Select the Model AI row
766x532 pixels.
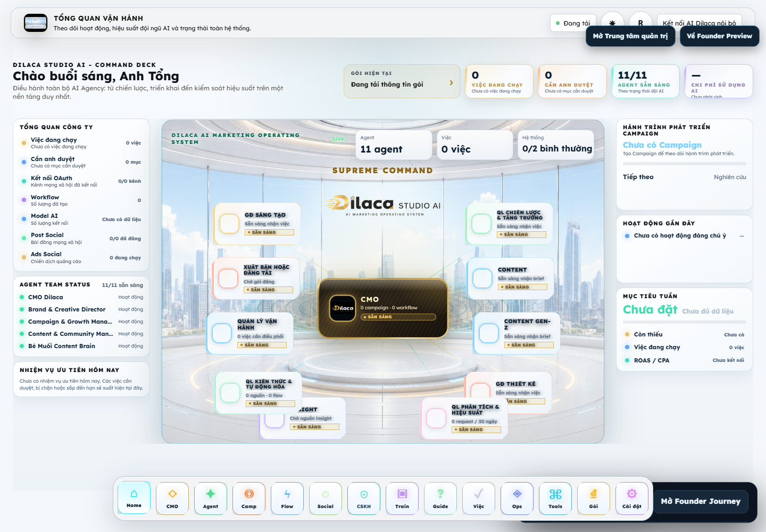click(x=81, y=219)
